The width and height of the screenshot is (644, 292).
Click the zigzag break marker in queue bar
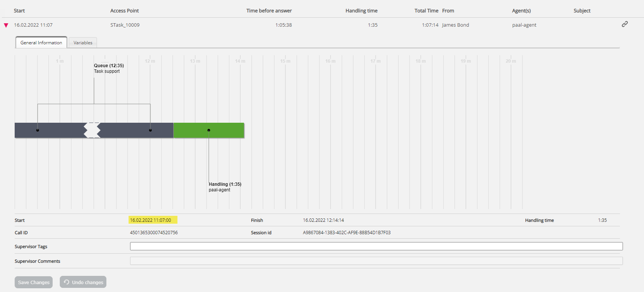pos(92,130)
